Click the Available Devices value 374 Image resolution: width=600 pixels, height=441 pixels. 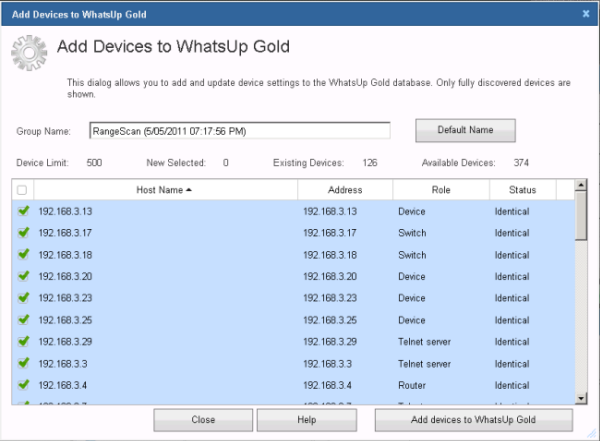(x=521, y=163)
